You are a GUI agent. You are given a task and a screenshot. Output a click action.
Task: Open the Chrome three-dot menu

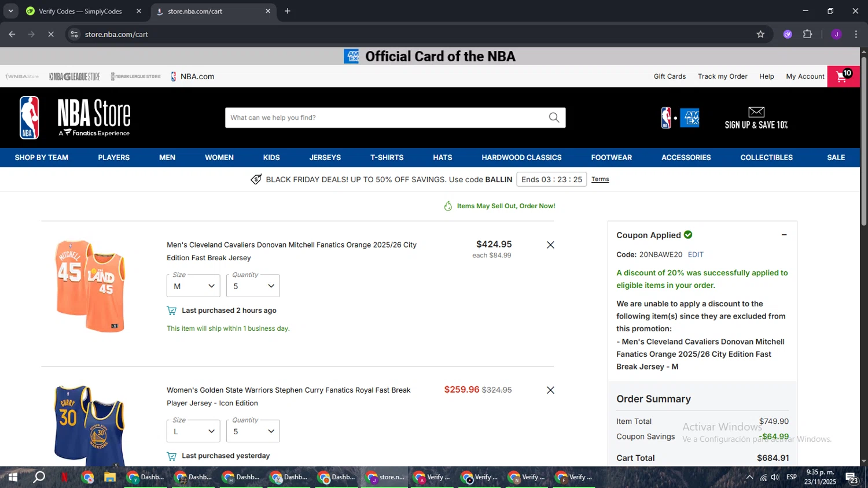[x=856, y=34]
